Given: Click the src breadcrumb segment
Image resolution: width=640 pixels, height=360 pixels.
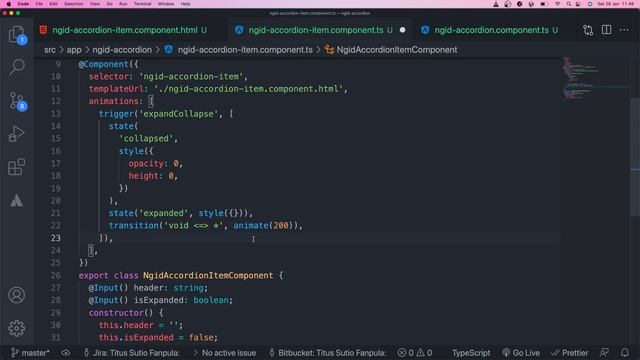Looking at the screenshot, I should 50,50.
